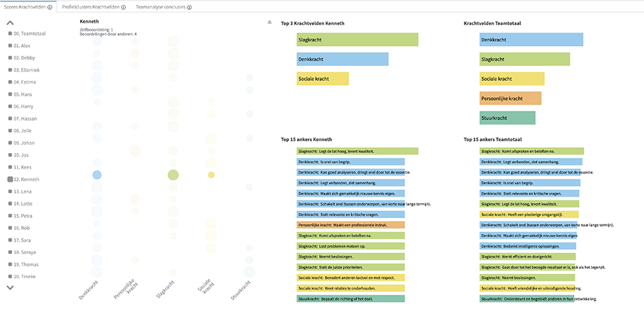Click anker 'Legt de lat hoog' in Kenneth list

[357, 152]
